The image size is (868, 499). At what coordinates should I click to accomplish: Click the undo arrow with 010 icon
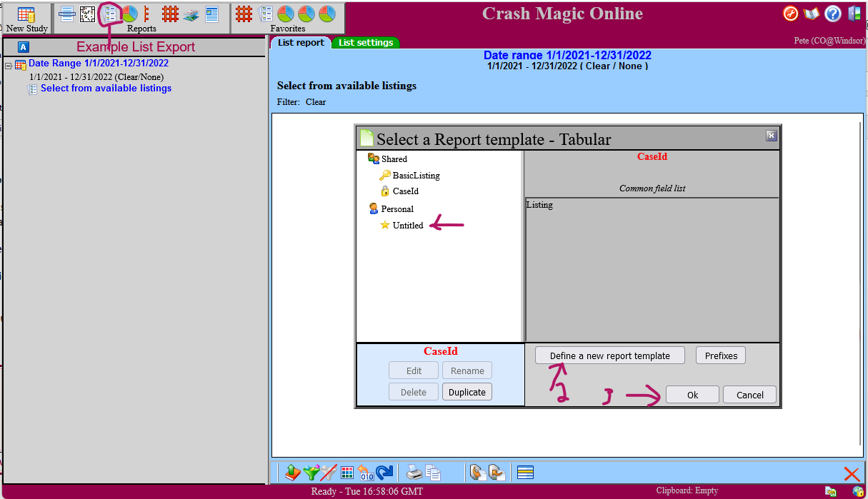coord(366,473)
